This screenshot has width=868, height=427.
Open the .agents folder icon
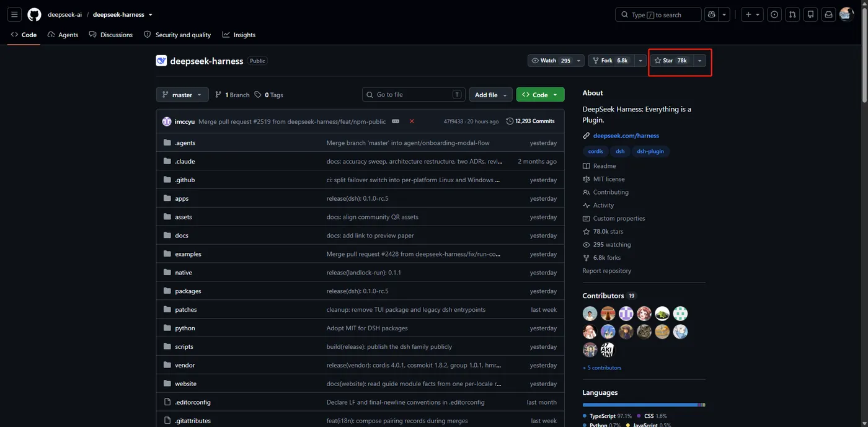coord(167,143)
